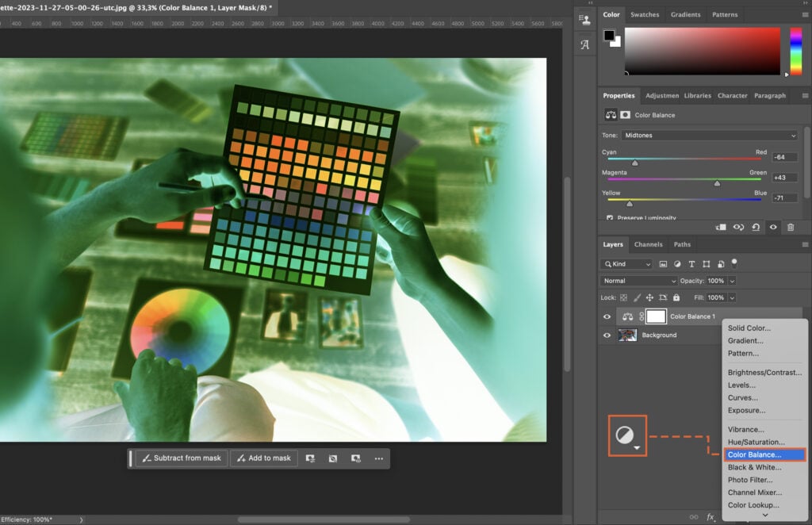812x525 pixels.
Task: Hide the Background layer
Action: pyautogui.click(x=607, y=335)
